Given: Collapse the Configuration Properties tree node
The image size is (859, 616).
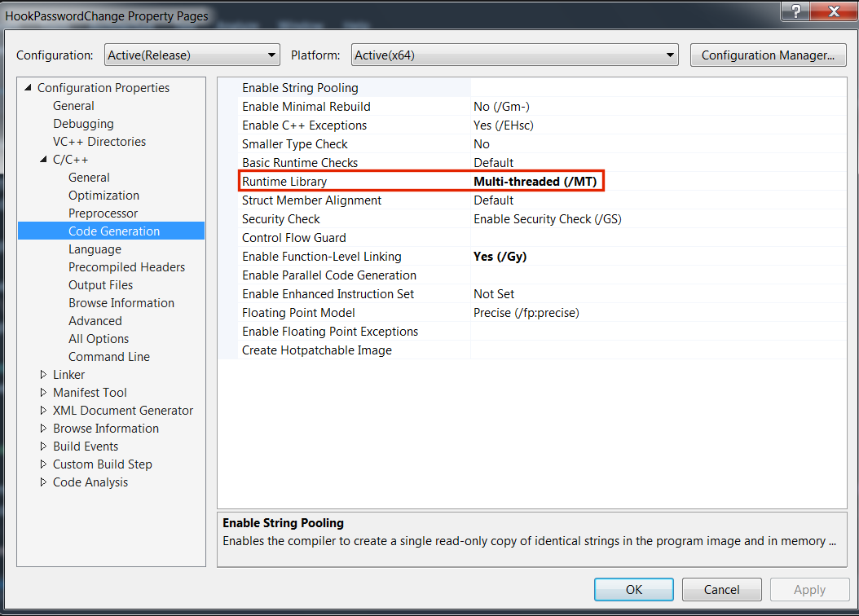Looking at the screenshot, I should point(29,88).
